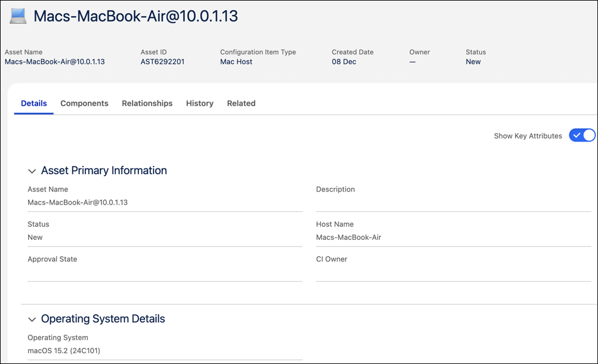Open the Relationships tab
598x364 pixels.
click(x=147, y=103)
